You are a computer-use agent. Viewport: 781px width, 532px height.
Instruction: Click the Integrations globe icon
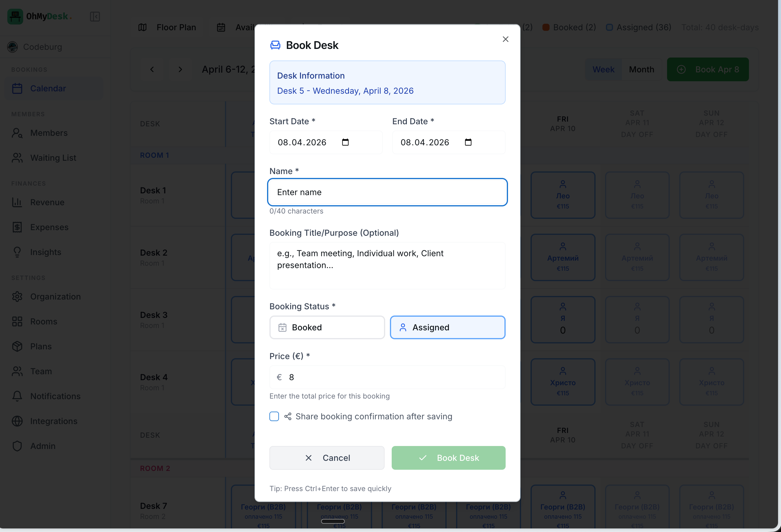click(x=18, y=421)
